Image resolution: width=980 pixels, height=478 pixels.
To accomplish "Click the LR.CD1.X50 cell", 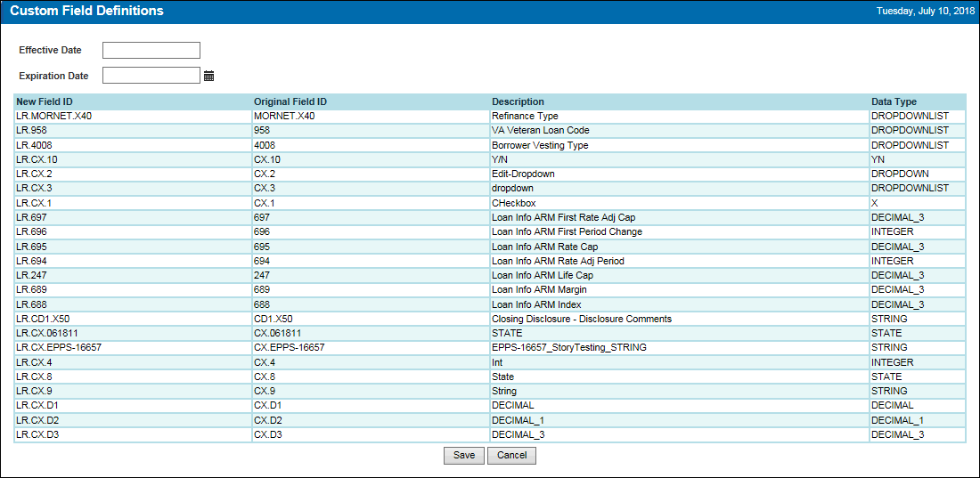I will [133, 319].
